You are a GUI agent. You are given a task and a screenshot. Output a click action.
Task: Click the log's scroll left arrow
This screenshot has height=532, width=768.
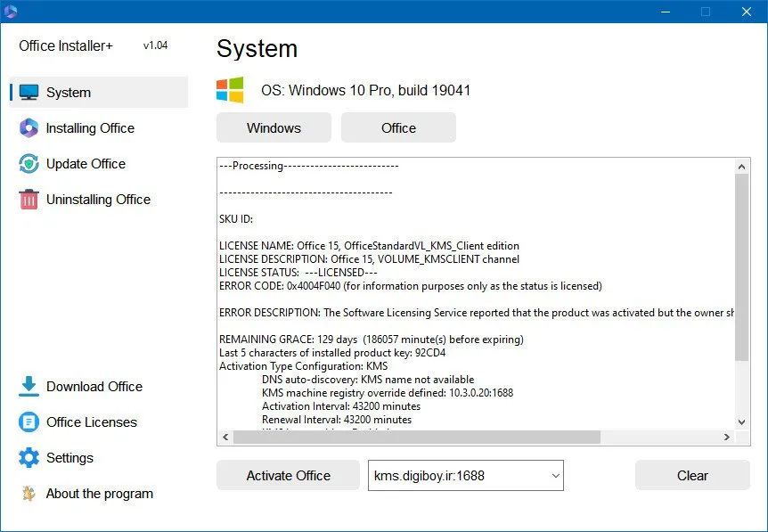coord(225,437)
